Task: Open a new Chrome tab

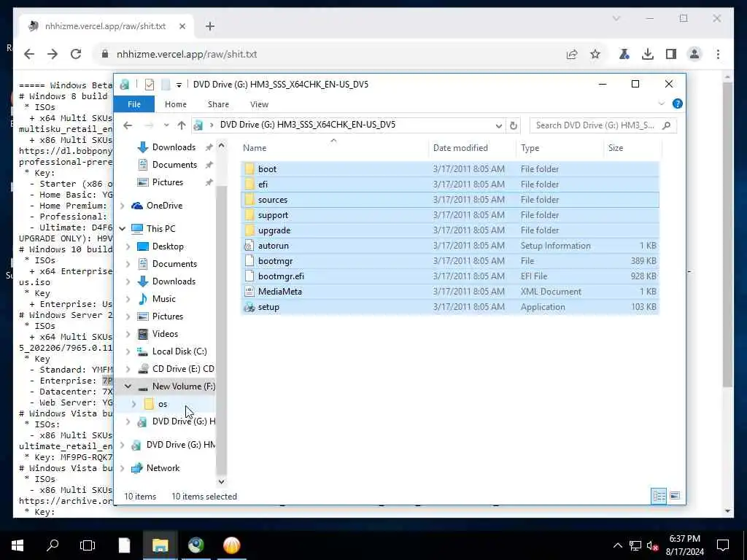Action: click(x=210, y=26)
